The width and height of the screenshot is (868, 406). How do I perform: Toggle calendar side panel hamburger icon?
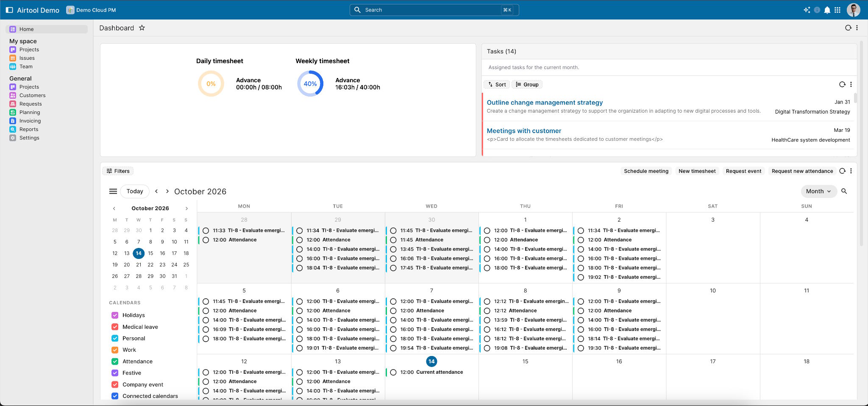click(x=113, y=191)
